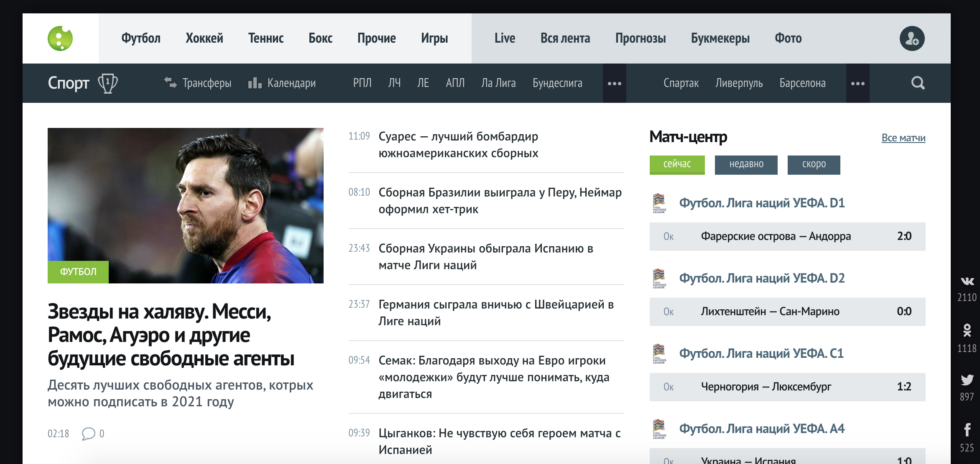980x464 pixels.
Task: Go to the ЛЕ page
Action: coord(423,83)
